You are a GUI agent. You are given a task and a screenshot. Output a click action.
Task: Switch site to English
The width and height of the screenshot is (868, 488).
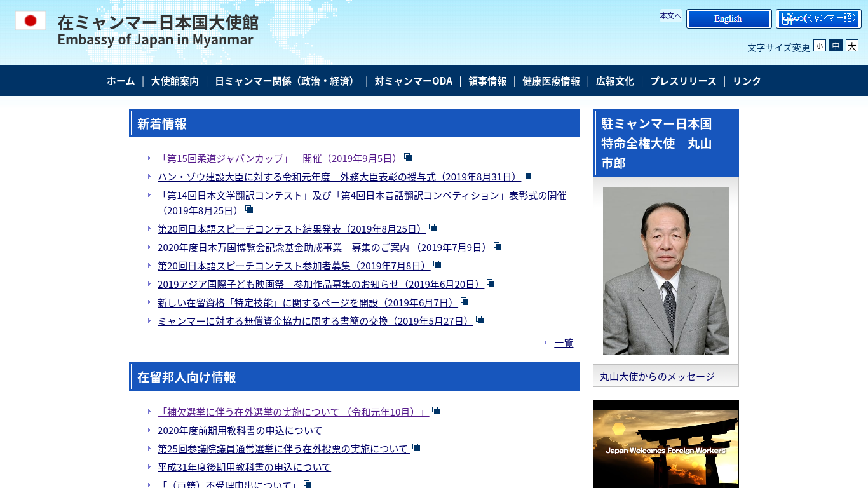tap(729, 18)
